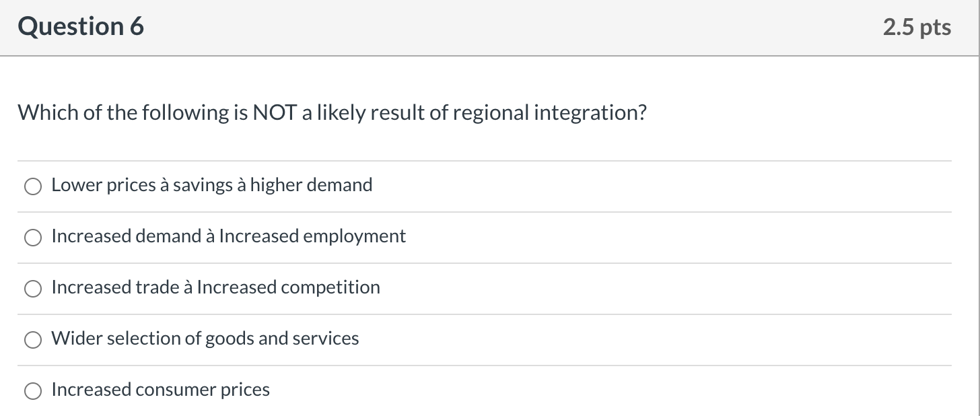Click the 'Question 6' heading
Screen dimensions: 980x416
[x=81, y=27]
